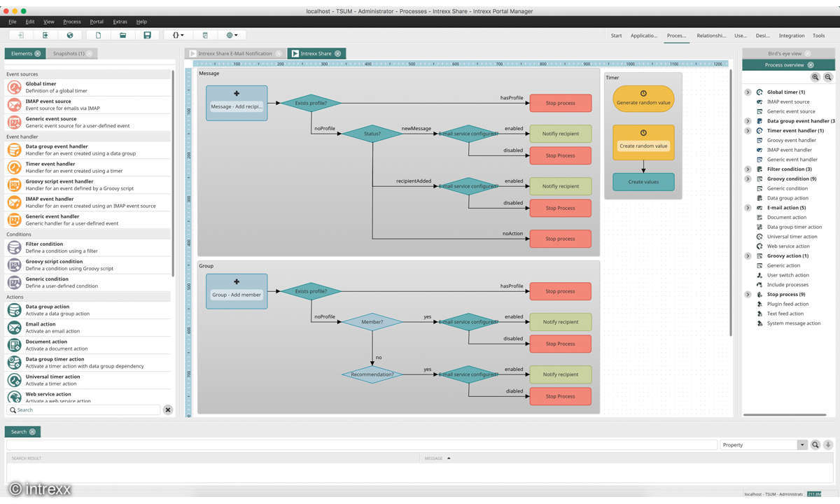
Task: Click the Save toolbar icon
Action: click(147, 35)
